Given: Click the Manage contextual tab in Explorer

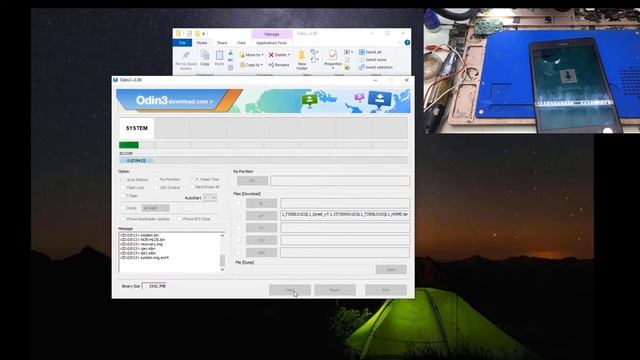Looking at the screenshot, I should pyautogui.click(x=272, y=34).
